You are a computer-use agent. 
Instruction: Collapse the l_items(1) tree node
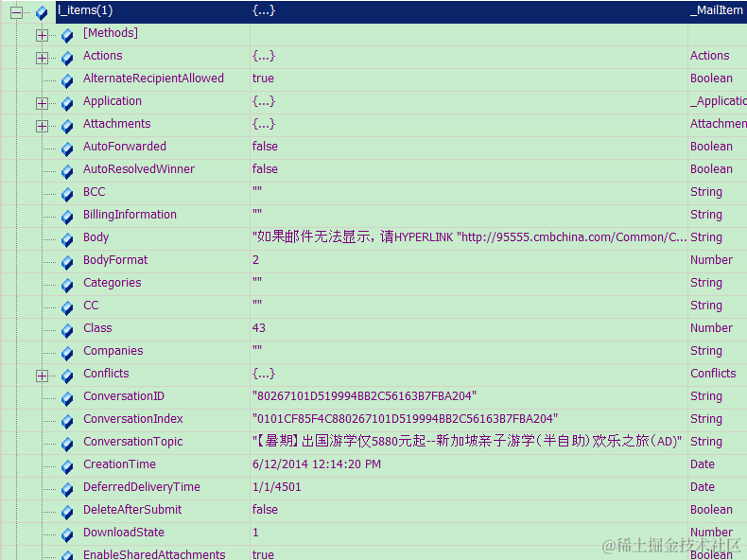[17, 12]
